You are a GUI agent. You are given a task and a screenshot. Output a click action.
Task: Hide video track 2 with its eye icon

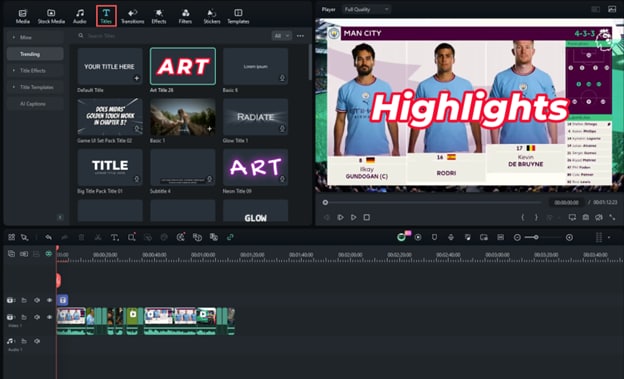49,300
